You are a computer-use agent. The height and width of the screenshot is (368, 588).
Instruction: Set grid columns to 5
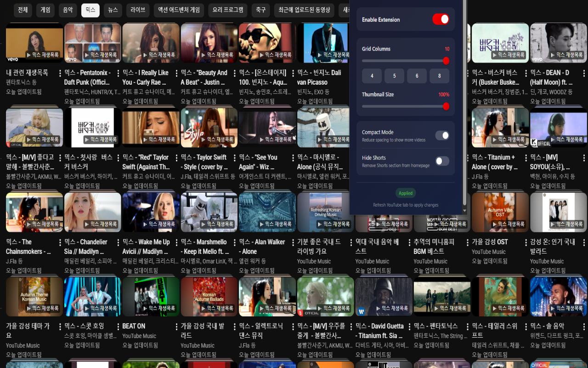coord(394,76)
